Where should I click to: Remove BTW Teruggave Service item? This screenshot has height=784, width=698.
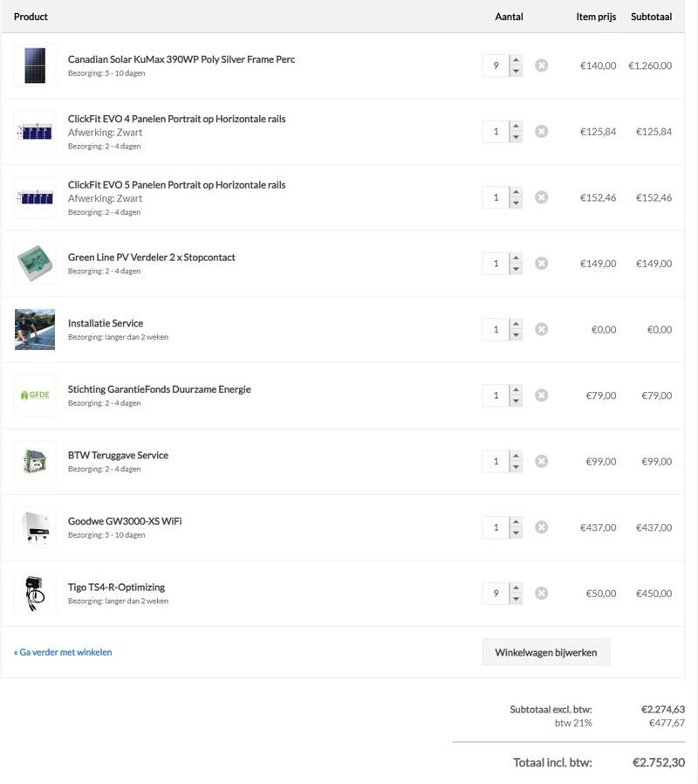pyautogui.click(x=541, y=462)
